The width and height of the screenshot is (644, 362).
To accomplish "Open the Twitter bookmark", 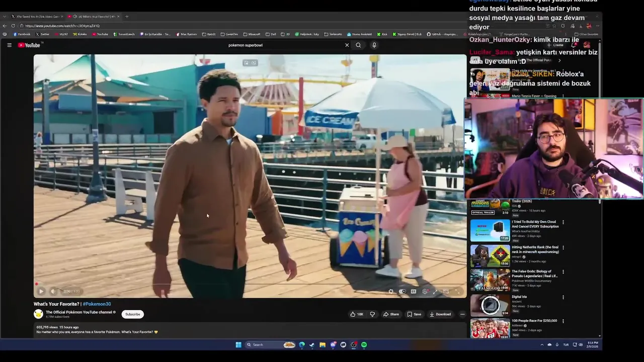I will [x=42, y=34].
